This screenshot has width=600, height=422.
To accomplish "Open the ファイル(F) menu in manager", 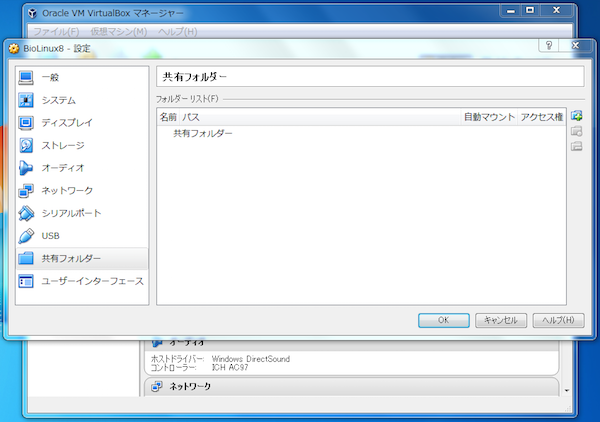I will [x=56, y=31].
